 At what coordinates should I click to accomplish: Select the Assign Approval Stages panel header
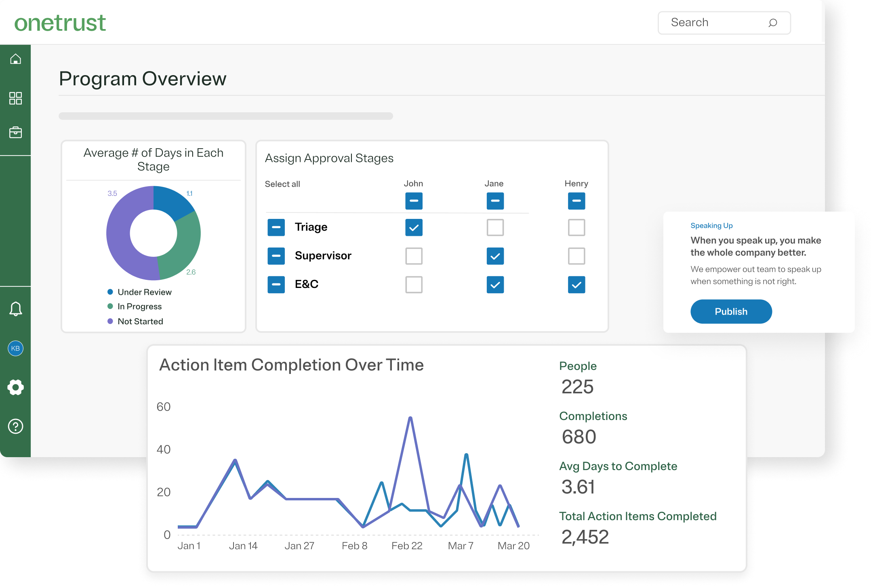click(x=328, y=158)
